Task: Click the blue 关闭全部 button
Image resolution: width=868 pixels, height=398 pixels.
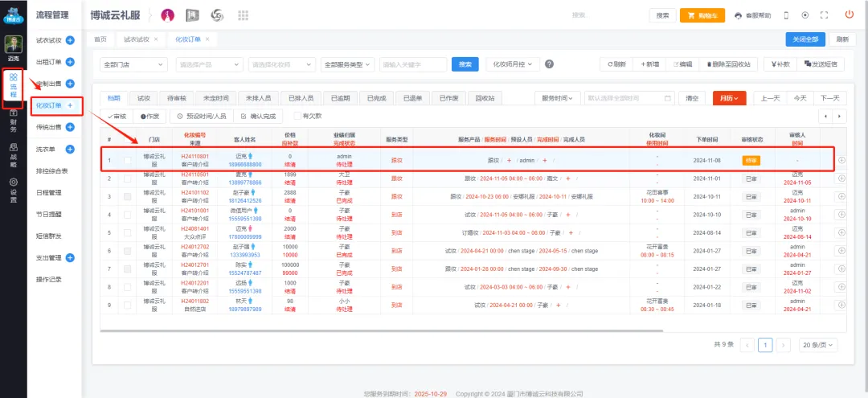Action: coord(805,39)
